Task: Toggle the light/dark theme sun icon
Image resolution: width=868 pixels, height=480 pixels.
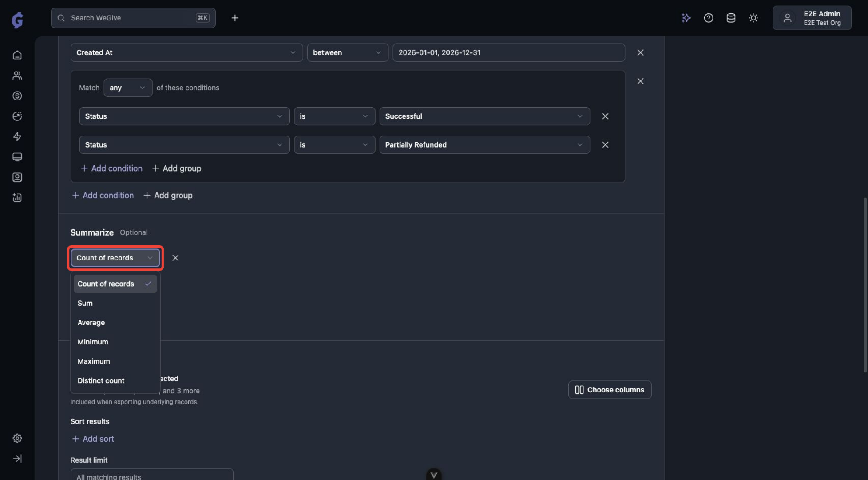Action: coord(753,18)
